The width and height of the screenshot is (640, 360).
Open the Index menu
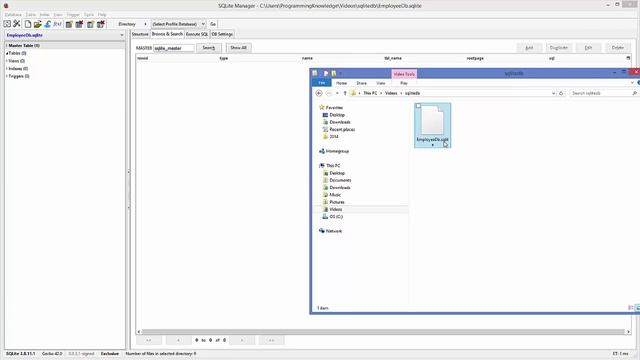(x=44, y=15)
